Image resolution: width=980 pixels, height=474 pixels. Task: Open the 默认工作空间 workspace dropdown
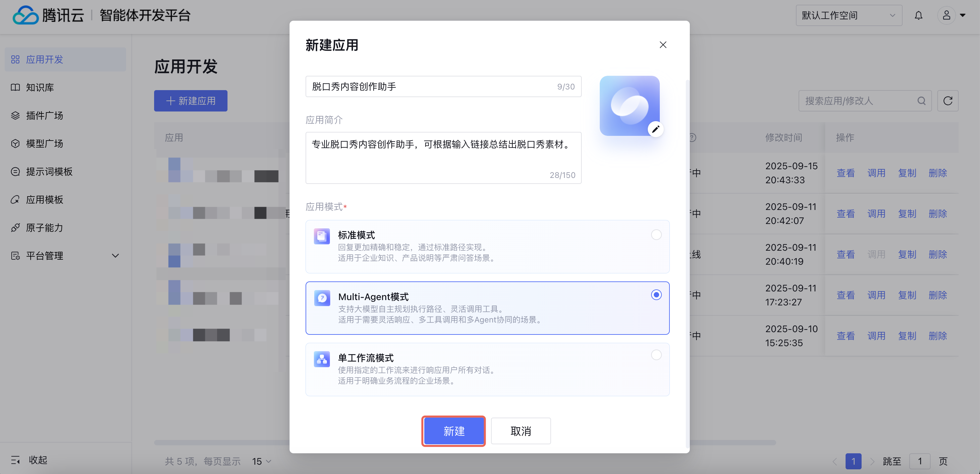848,16
